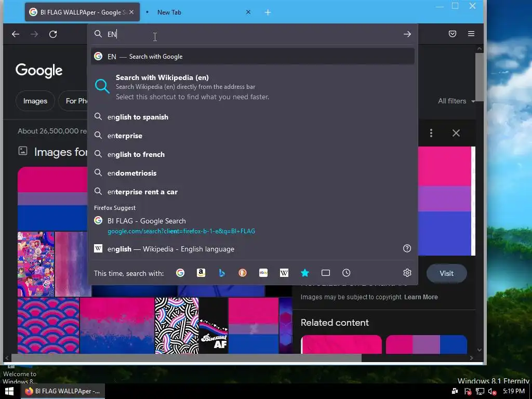Open the blue wave pattern thumbnail
The image size is (532, 399).
[48, 326]
